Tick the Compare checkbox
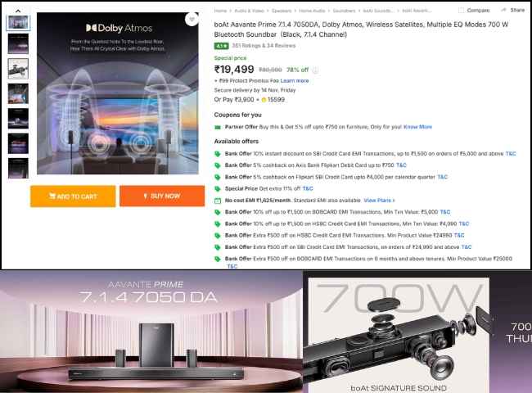The width and height of the screenshot is (532, 393). (x=461, y=10)
